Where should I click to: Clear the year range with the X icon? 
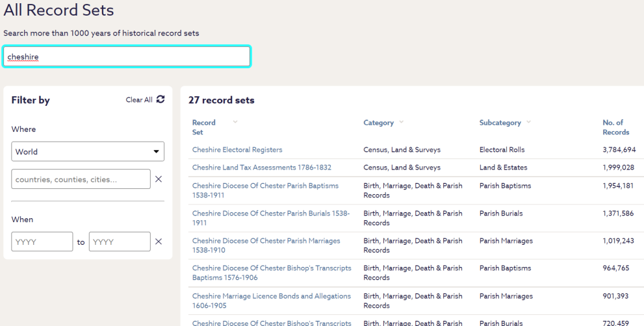pos(158,242)
